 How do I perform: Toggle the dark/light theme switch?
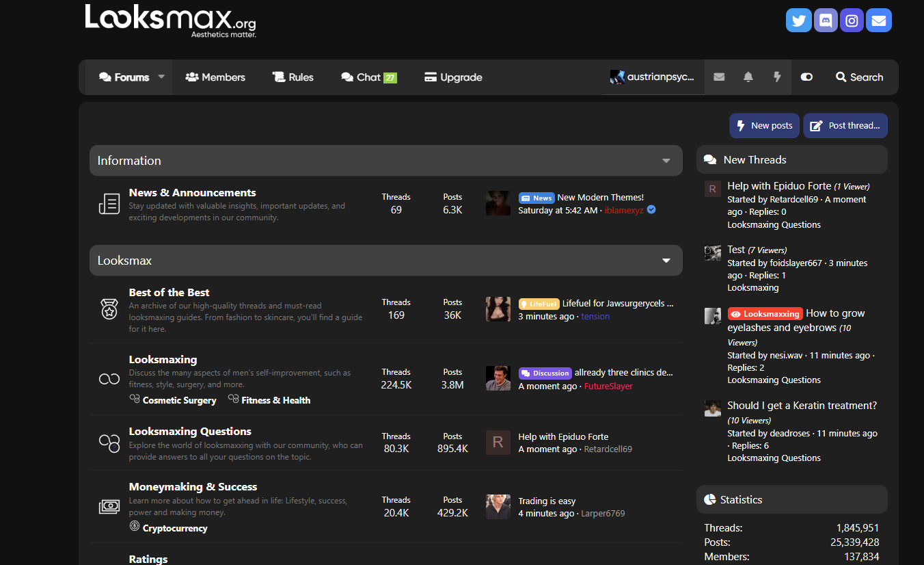[x=806, y=77]
